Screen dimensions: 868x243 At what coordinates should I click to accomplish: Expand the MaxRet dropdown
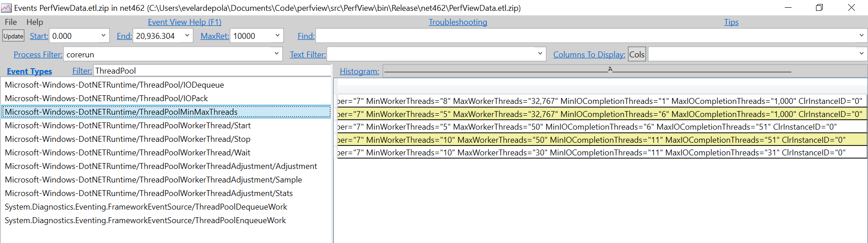coord(277,35)
